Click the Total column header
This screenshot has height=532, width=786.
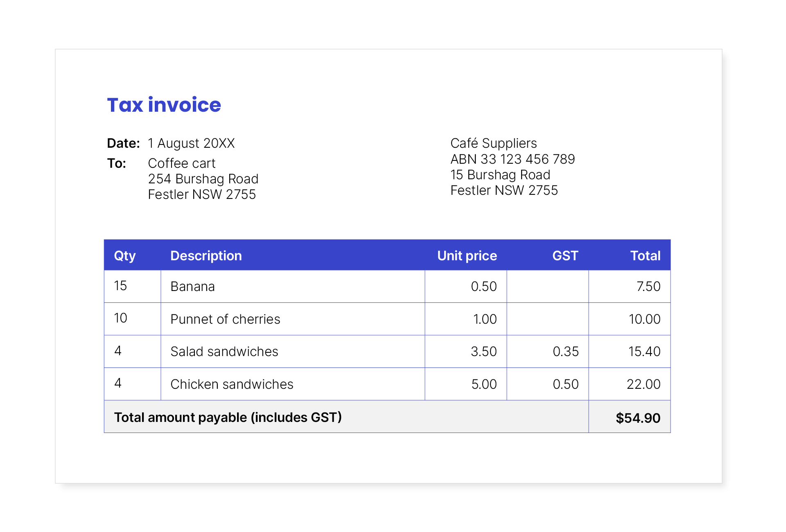pos(646,255)
